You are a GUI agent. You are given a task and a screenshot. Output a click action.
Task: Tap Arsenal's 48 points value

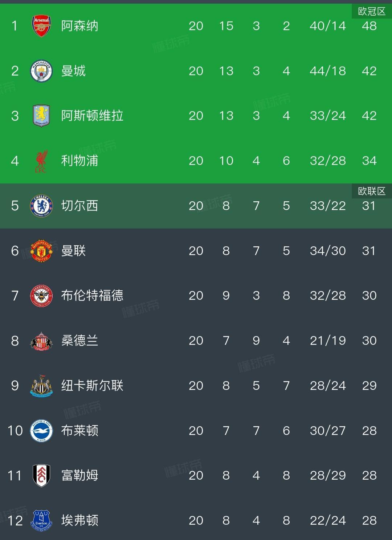click(369, 26)
